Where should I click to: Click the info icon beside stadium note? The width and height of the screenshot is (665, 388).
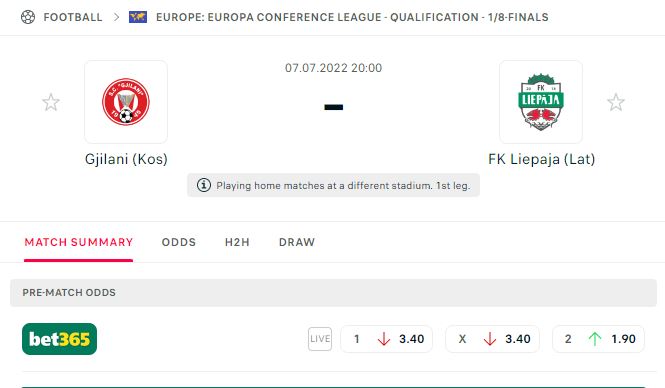204,185
